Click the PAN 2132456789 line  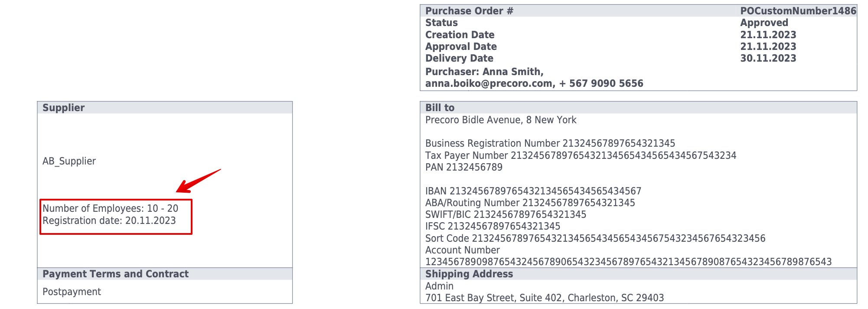tap(463, 167)
